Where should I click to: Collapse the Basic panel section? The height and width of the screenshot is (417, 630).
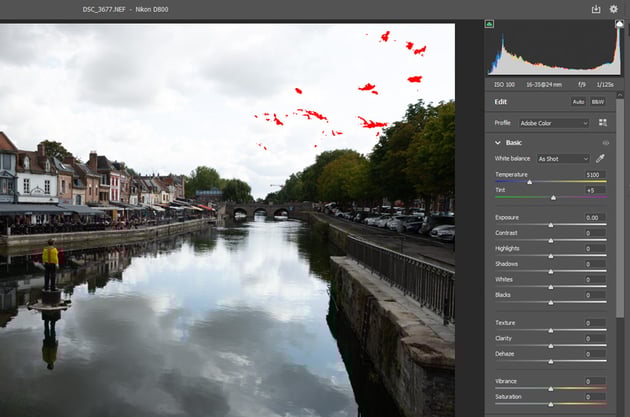click(498, 143)
